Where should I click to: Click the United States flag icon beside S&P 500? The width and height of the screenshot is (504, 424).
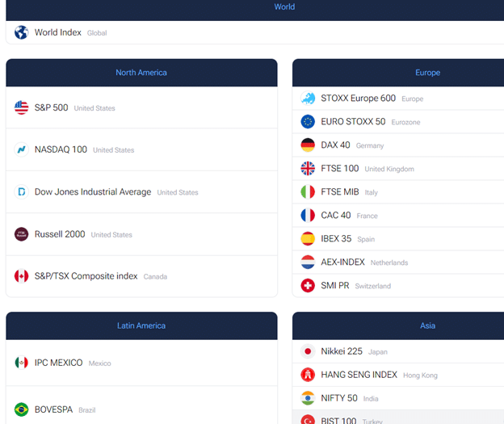click(x=22, y=107)
